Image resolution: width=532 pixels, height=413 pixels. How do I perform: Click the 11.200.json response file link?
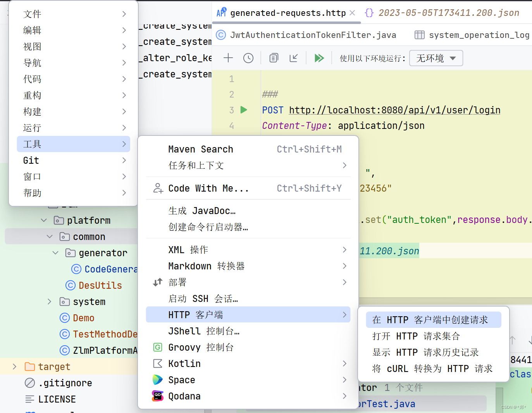389,251
